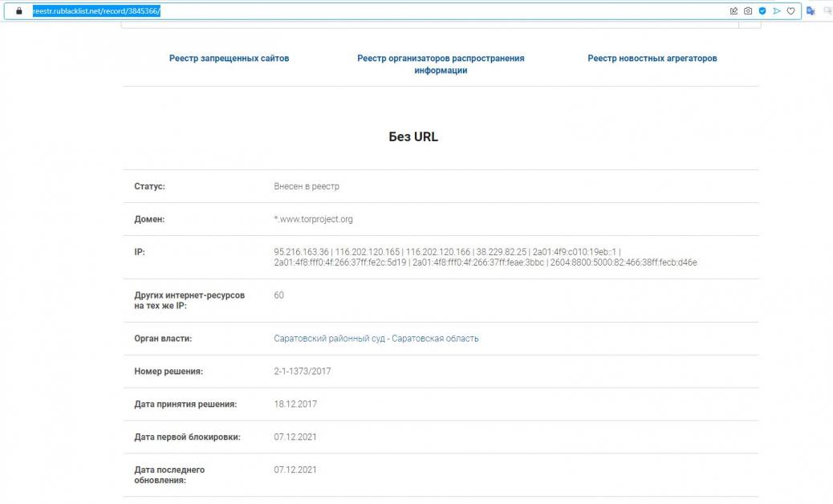833x504 pixels.
Task: Click the send arrow icon in address bar
Action: pos(777,10)
